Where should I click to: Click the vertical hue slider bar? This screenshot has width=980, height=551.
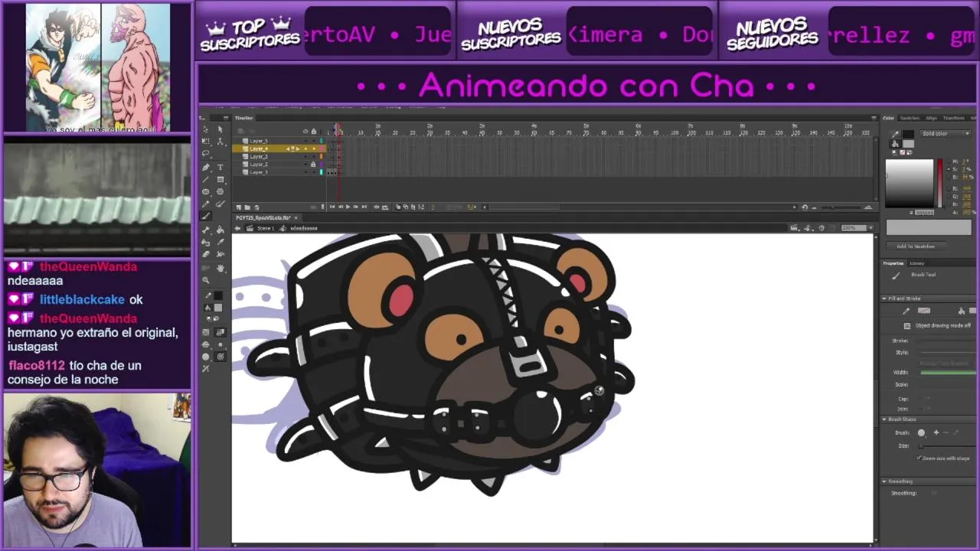[939, 184]
